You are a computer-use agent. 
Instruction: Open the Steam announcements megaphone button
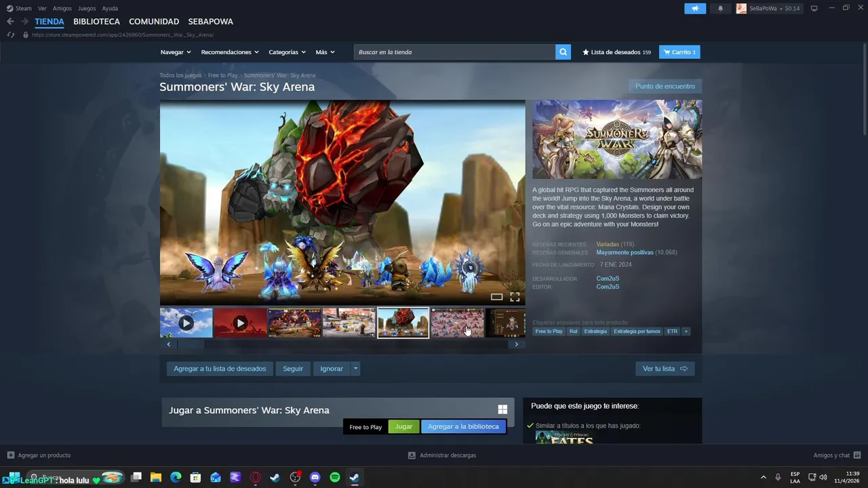click(x=695, y=8)
